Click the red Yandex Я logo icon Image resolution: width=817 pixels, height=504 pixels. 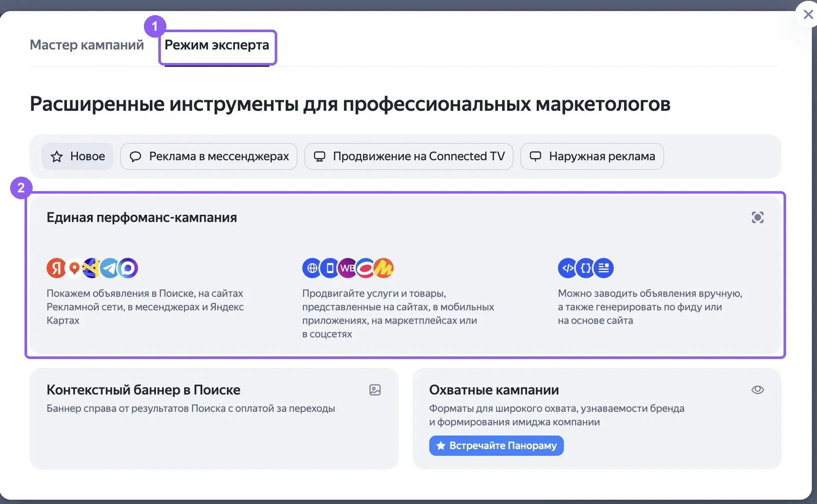(x=56, y=268)
